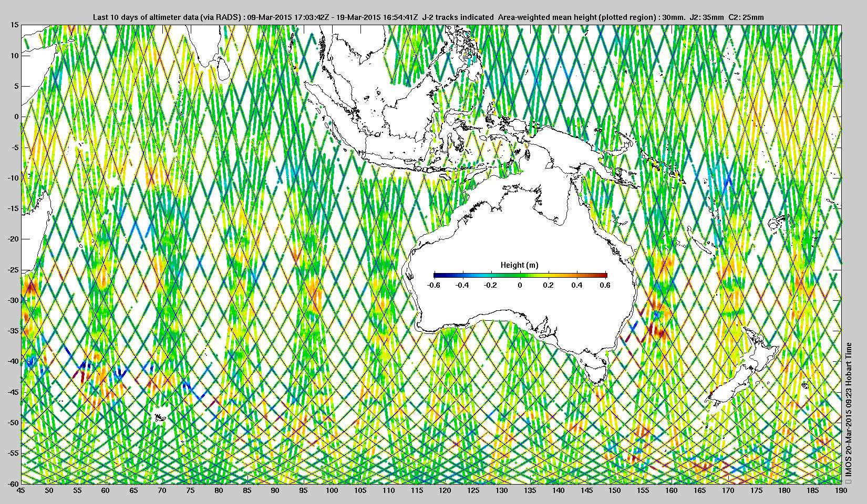Click the longitude axis tick label '50'

tap(49, 490)
